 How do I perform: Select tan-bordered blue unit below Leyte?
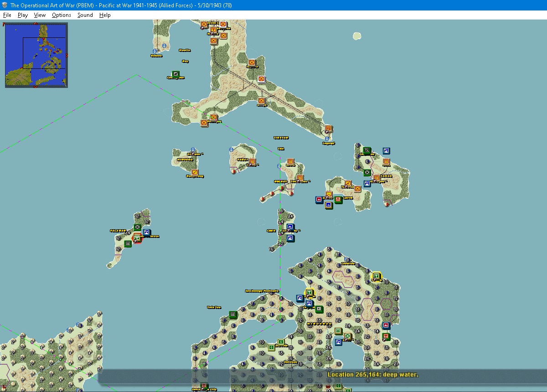328,205
